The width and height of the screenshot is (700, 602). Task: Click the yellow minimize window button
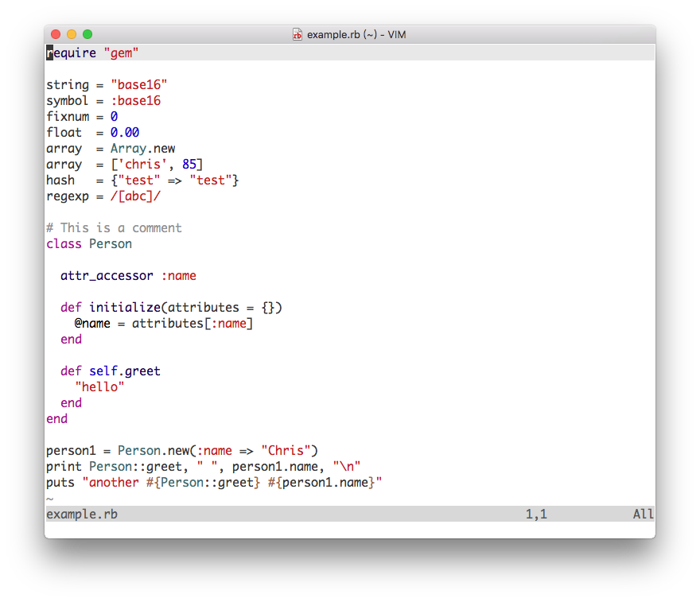72,34
